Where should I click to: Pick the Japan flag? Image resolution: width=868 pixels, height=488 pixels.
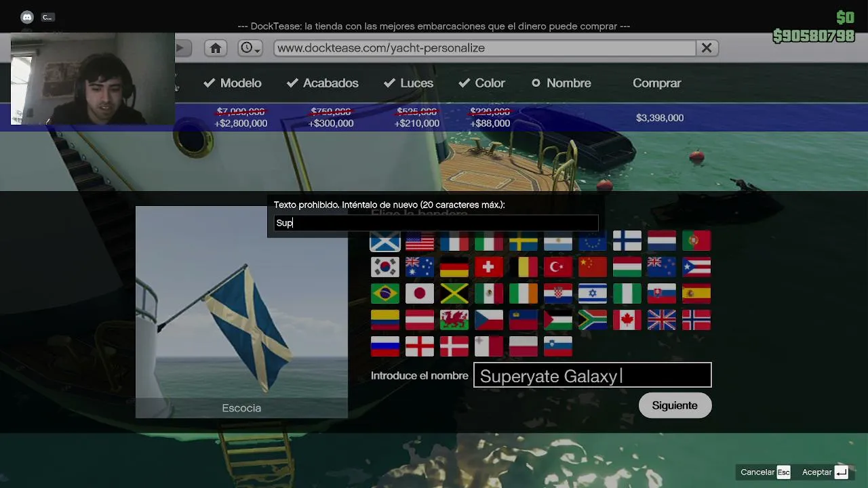420,293
